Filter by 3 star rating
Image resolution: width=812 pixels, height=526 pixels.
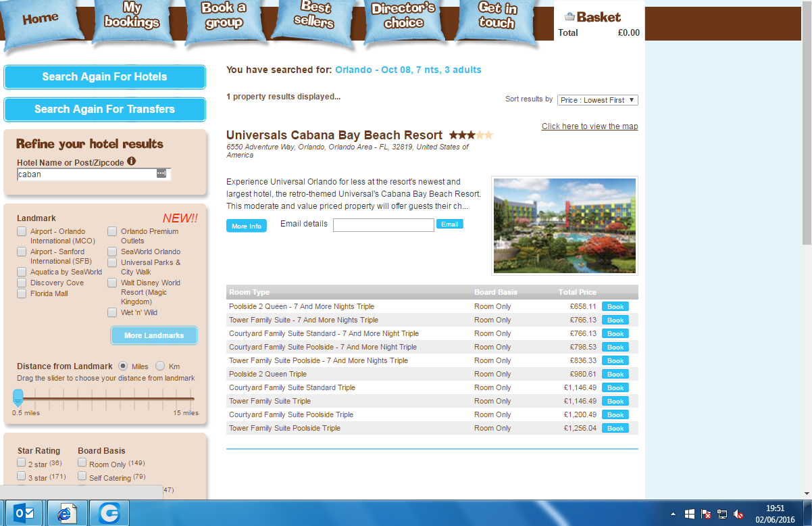pyautogui.click(x=22, y=477)
